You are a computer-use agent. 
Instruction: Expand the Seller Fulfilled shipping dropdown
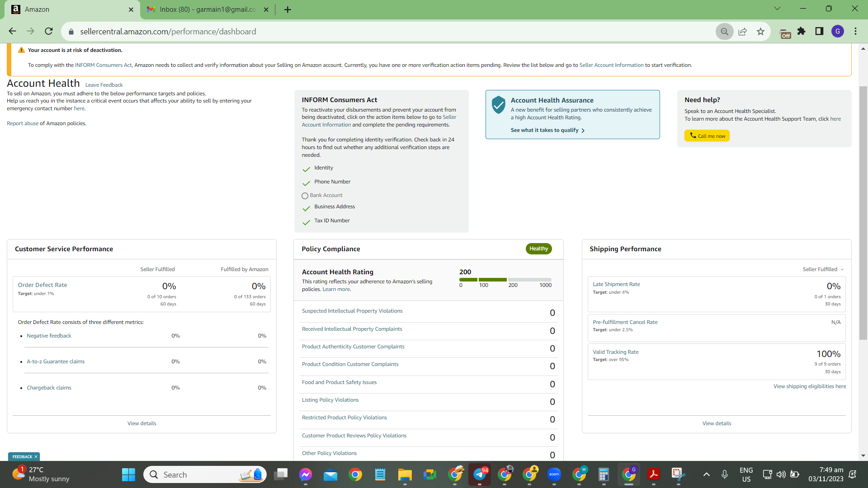pos(823,269)
